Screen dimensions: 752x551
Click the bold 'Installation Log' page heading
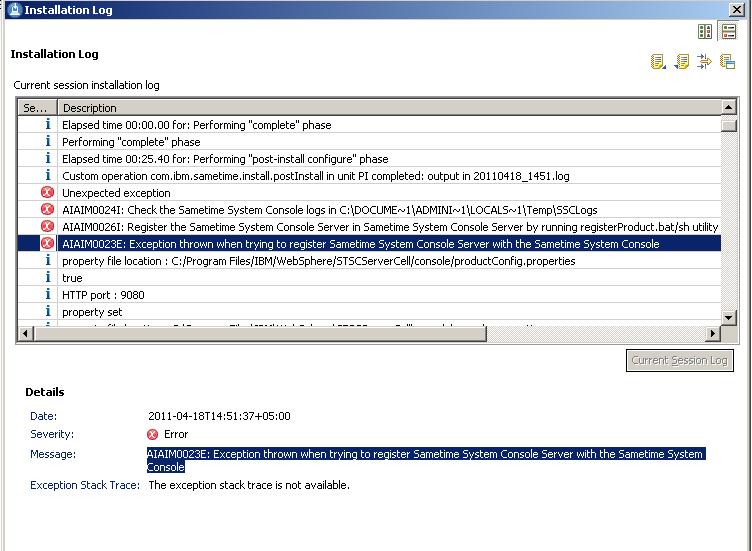(54, 54)
